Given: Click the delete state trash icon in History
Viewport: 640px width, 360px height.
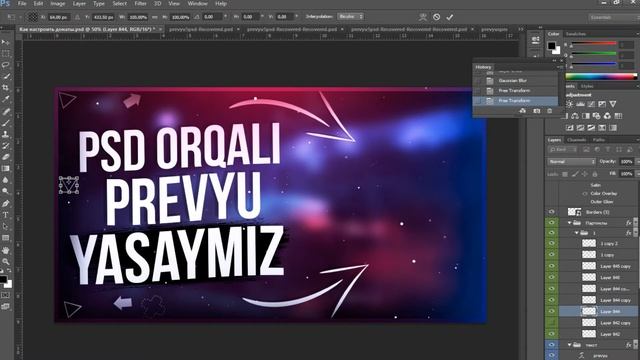Looking at the screenshot, I should point(549,111).
